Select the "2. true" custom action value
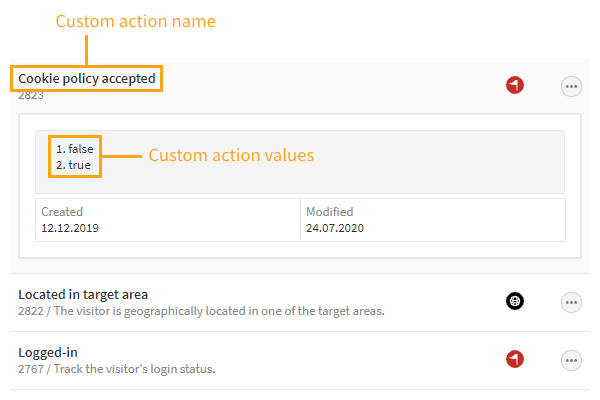Image resolution: width=600 pixels, height=400 pixels. [73, 165]
